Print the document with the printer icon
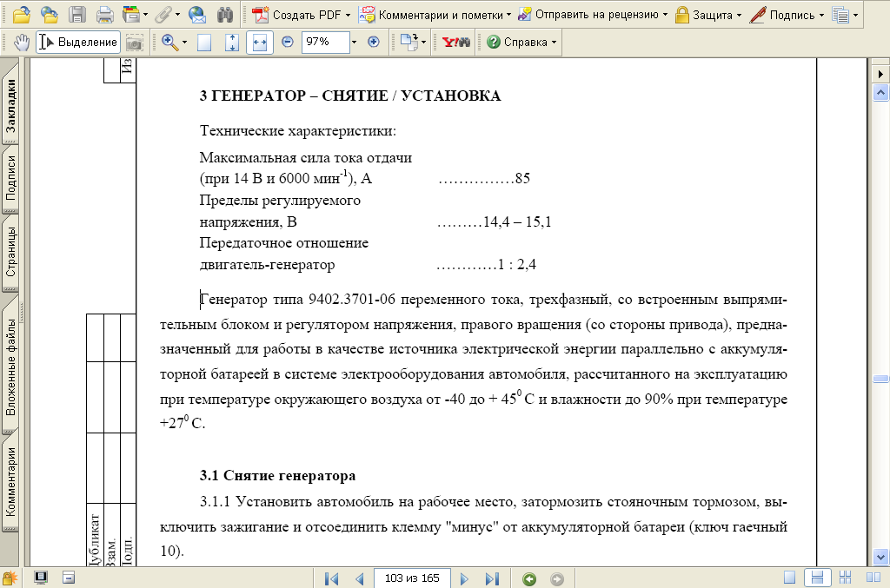Viewport: 890px width, 588px height. click(x=104, y=15)
